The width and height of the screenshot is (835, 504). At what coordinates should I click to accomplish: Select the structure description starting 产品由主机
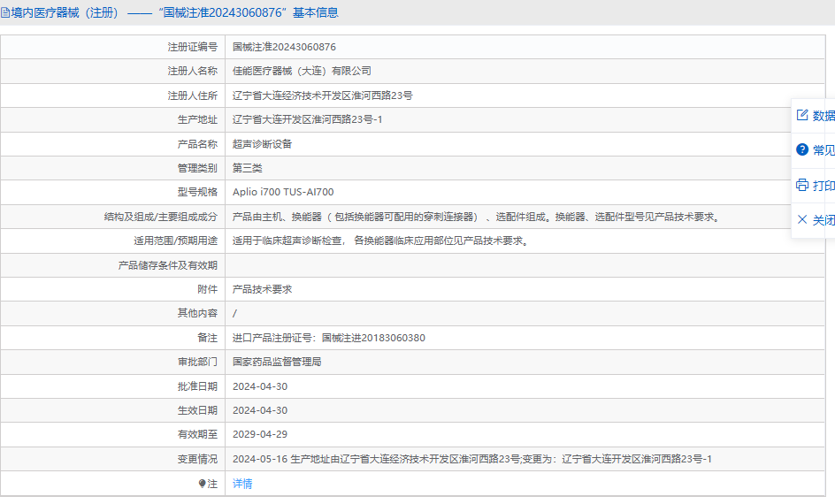477,217
